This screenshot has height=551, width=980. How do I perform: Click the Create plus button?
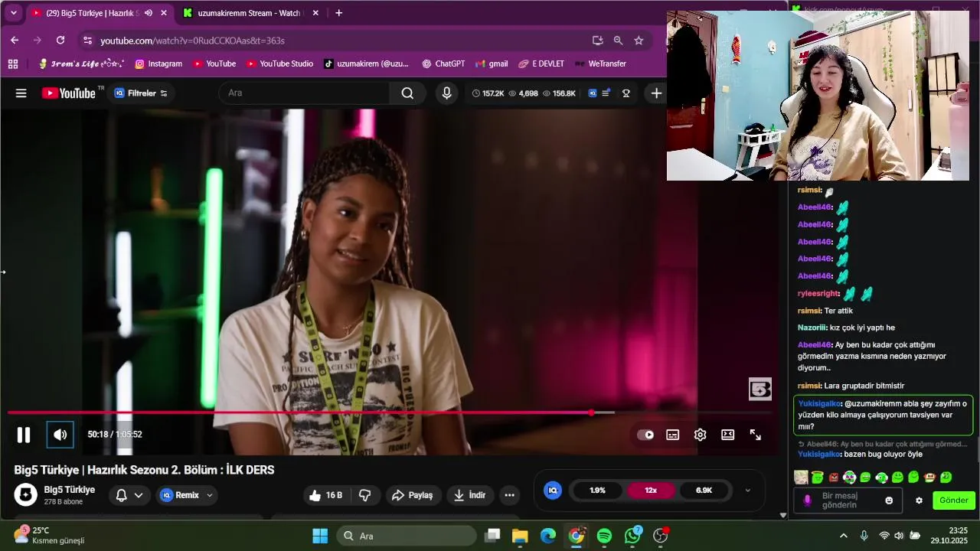click(656, 93)
